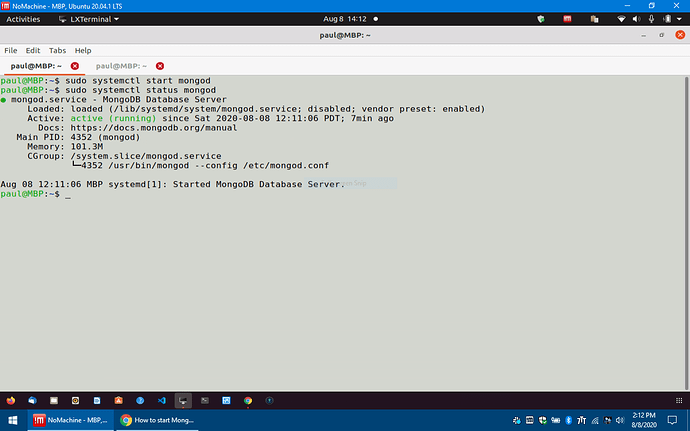Switch to the Chrome taskbar window
Image resolution: width=690 pixels, height=431 pixels.
tap(160, 420)
